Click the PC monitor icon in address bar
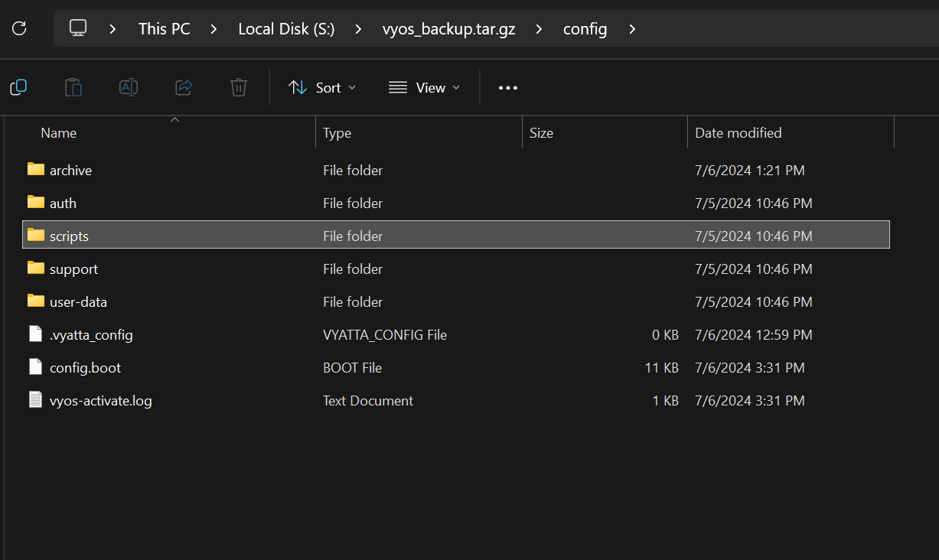The height and width of the screenshot is (560, 939). click(78, 29)
